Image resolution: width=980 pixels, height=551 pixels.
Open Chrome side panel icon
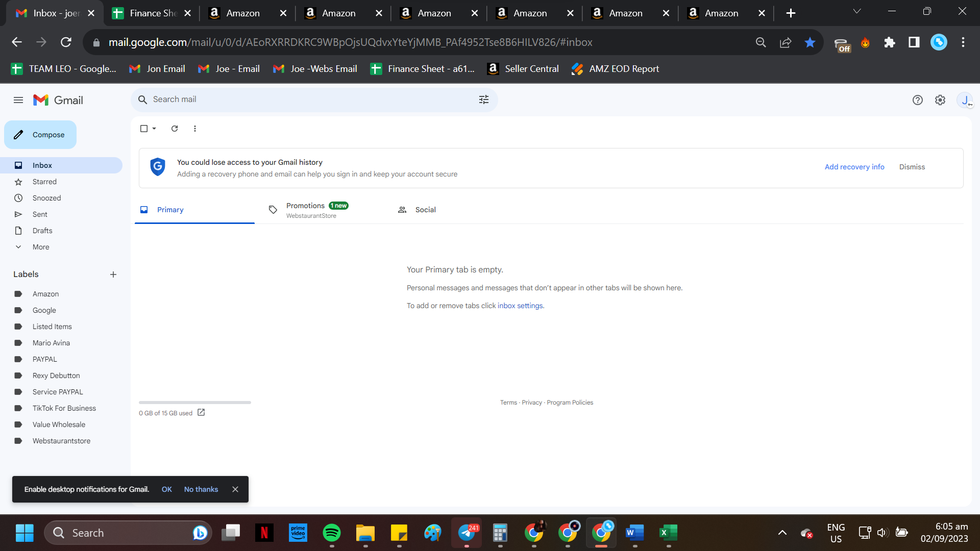[x=914, y=42]
